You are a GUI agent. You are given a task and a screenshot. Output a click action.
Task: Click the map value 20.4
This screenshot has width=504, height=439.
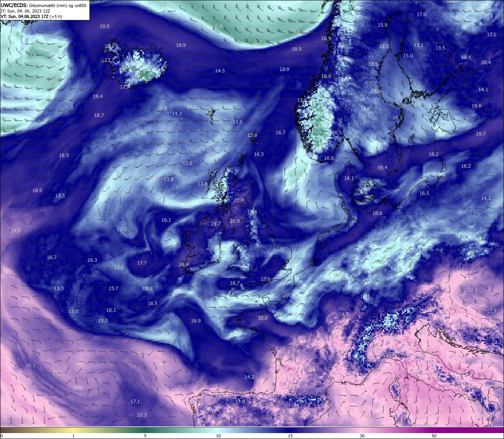click(x=486, y=63)
